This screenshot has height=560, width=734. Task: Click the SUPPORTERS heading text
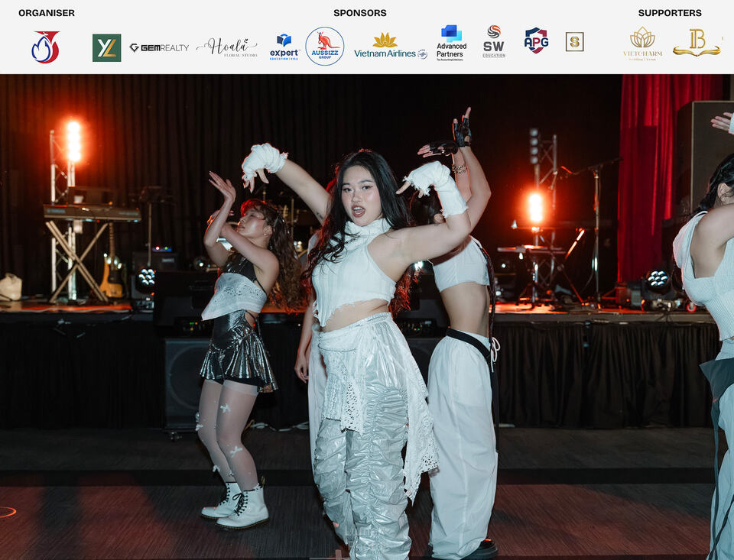pyautogui.click(x=670, y=13)
